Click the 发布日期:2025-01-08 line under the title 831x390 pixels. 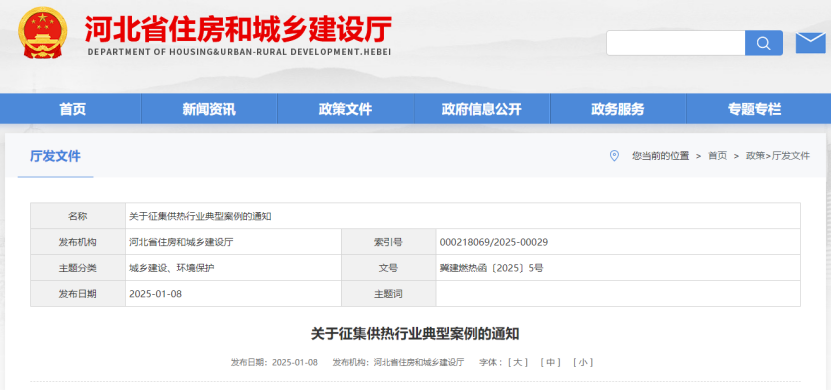(274, 362)
